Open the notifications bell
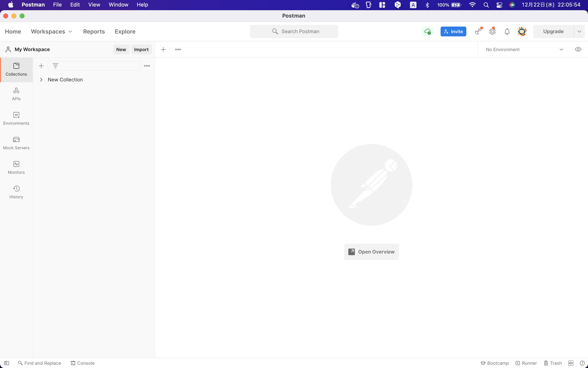Image resolution: width=588 pixels, height=368 pixels. [507, 31]
